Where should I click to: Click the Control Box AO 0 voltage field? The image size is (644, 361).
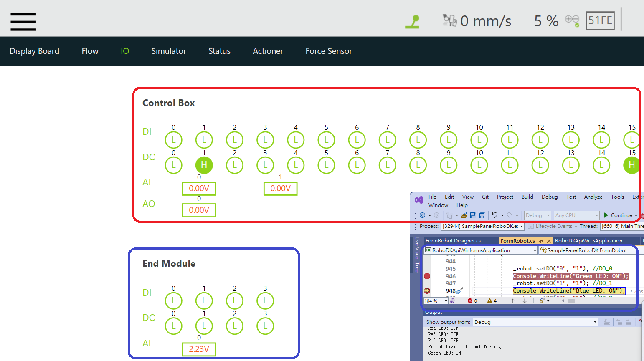pyautogui.click(x=199, y=210)
